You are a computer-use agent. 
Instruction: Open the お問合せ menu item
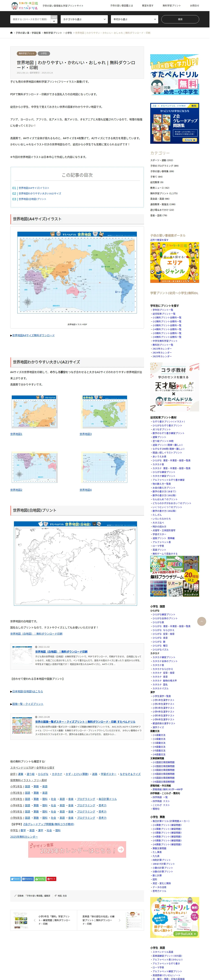click(194, 6)
